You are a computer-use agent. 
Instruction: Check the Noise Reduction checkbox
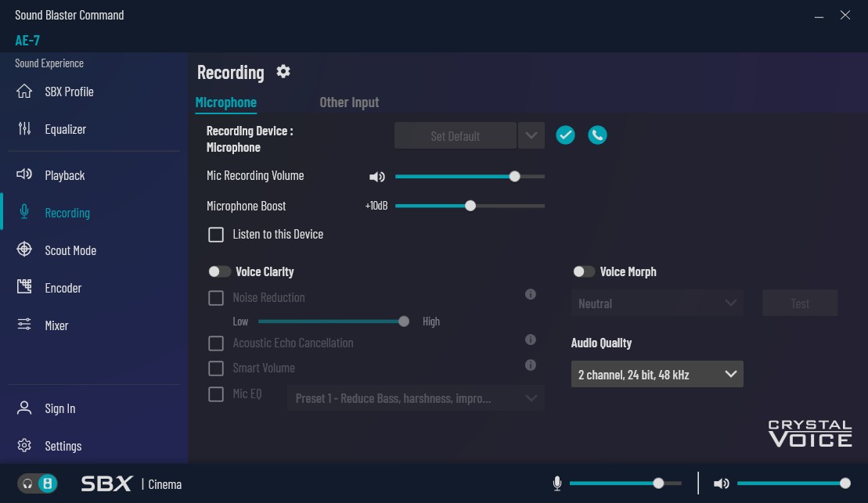[x=216, y=298]
